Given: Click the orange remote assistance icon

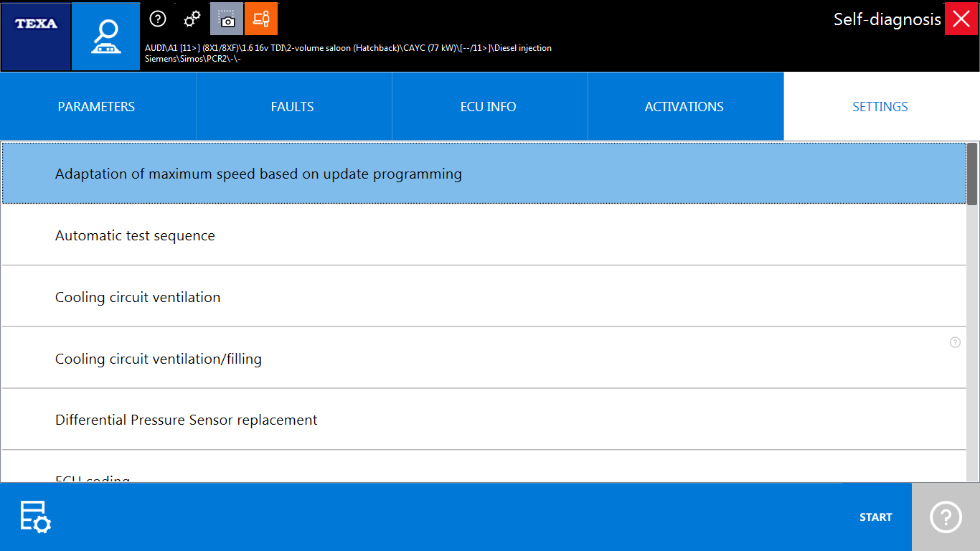Looking at the screenshot, I should point(261,19).
